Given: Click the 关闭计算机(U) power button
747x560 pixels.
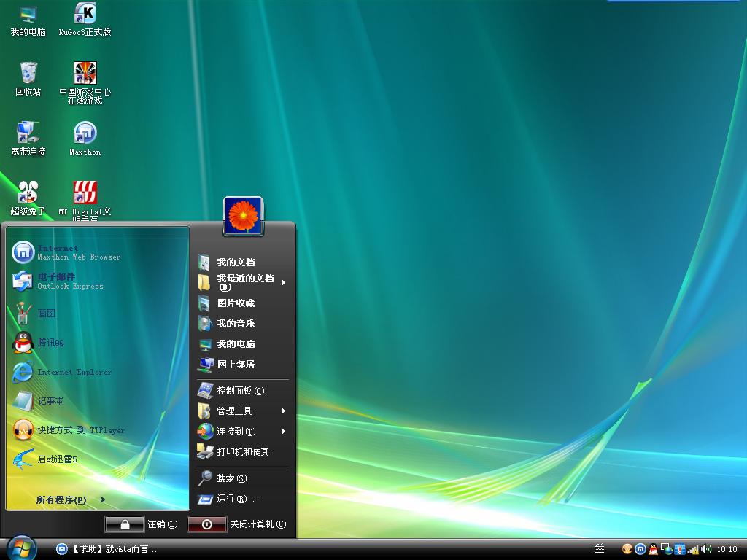Looking at the screenshot, I should [206, 524].
